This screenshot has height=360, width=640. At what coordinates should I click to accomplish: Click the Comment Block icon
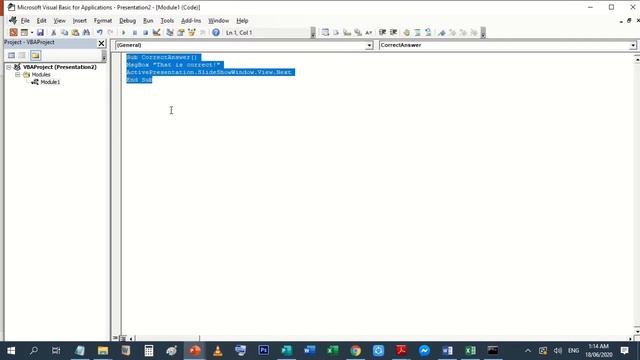click(x=417, y=32)
